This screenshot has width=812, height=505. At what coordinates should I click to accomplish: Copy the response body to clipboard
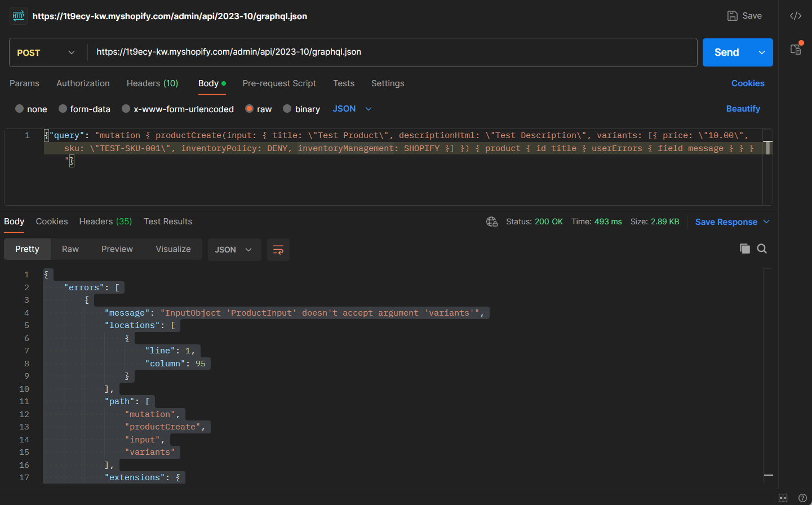click(745, 249)
